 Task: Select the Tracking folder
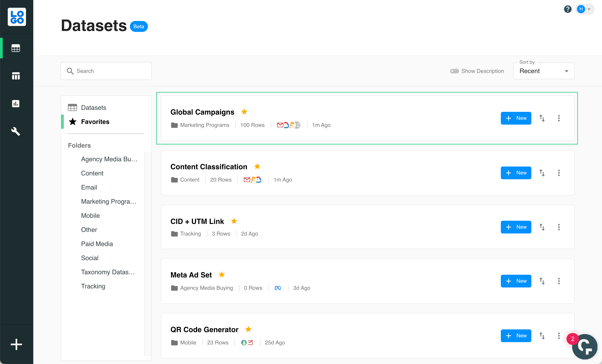93,286
